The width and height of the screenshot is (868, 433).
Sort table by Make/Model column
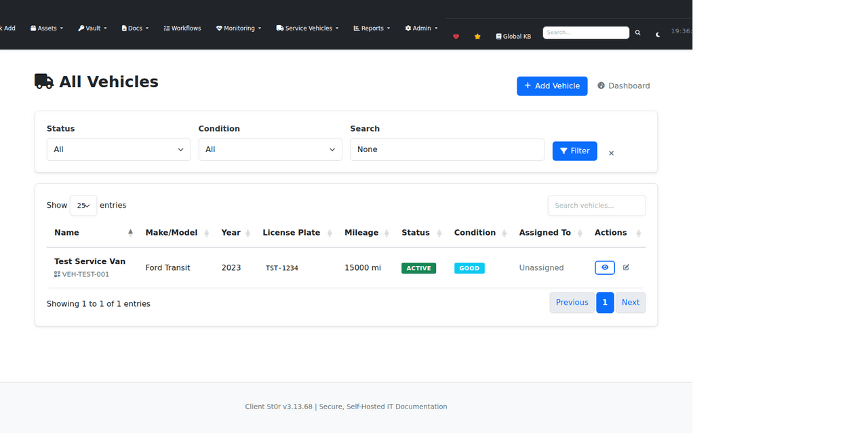(x=178, y=233)
